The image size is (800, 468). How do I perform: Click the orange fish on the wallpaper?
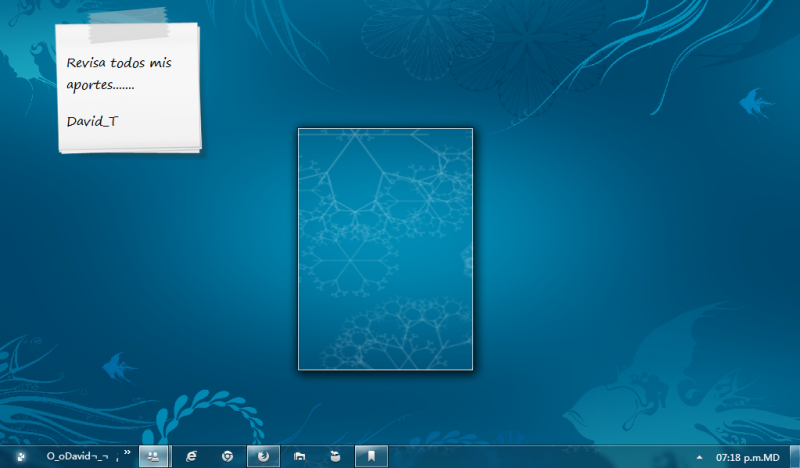coord(753,101)
